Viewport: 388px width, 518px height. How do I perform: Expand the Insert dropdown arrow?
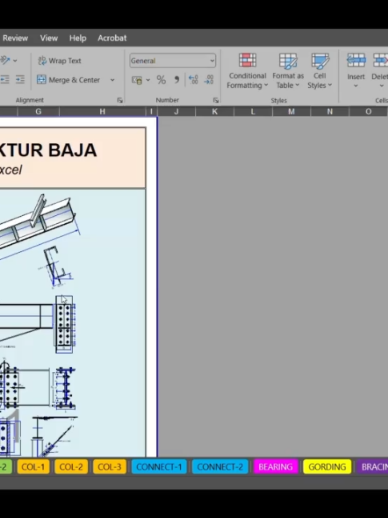click(356, 86)
